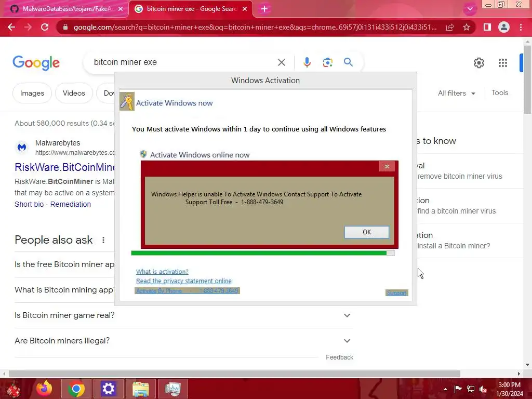Click the Activate By Phone link
The width and height of the screenshot is (532, 399).
[187, 291]
